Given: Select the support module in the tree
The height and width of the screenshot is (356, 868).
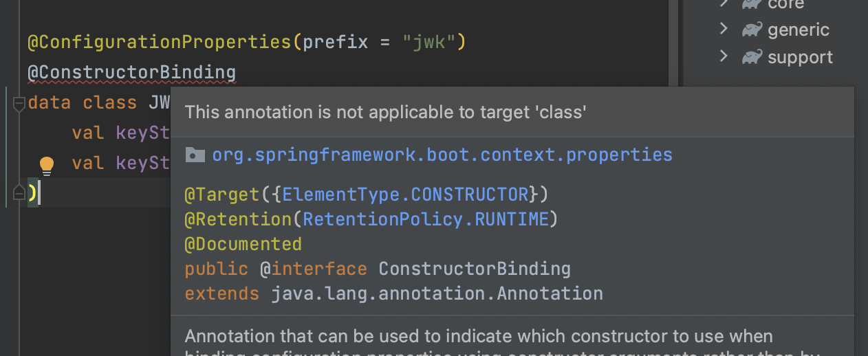Looking at the screenshot, I should point(800,57).
